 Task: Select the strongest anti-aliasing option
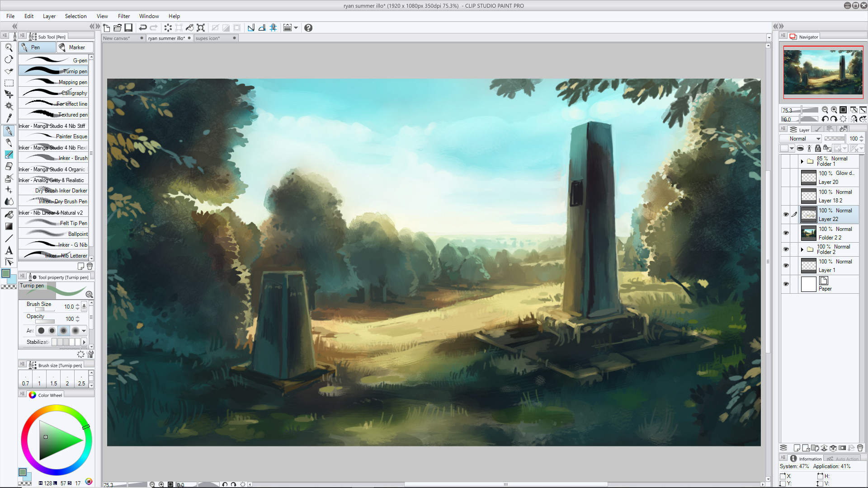75,331
